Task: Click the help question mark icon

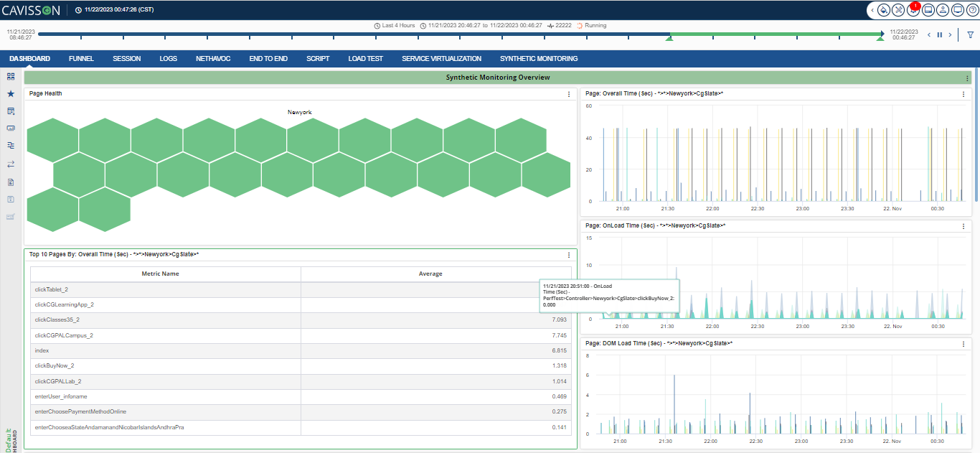Action: (971, 10)
